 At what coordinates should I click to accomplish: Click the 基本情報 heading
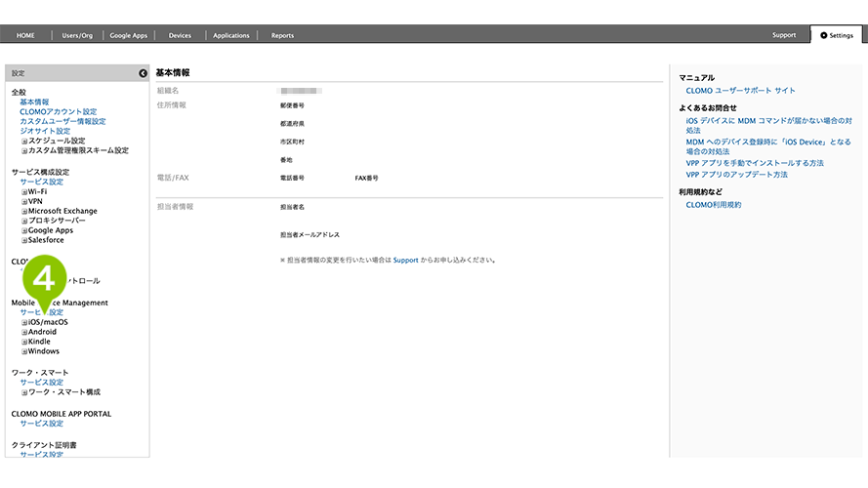click(173, 72)
